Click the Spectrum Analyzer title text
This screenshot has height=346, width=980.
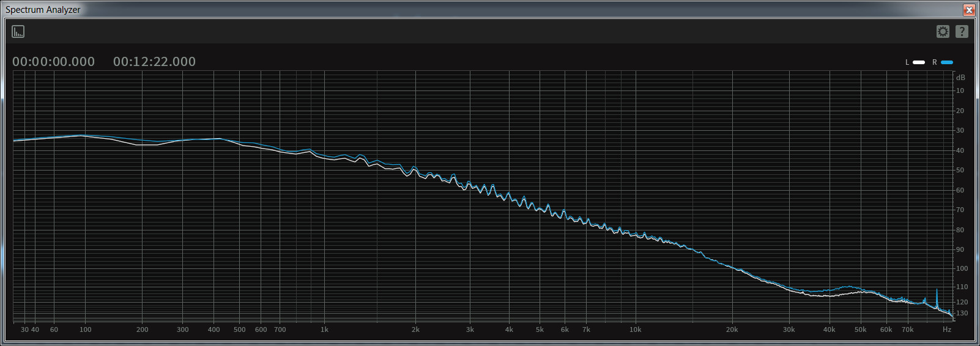tap(43, 10)
